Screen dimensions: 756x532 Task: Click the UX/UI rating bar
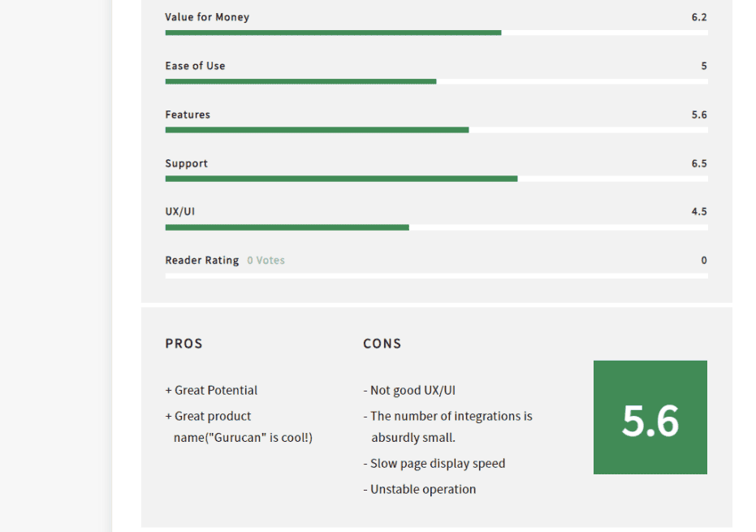click(x=436, y=227)
